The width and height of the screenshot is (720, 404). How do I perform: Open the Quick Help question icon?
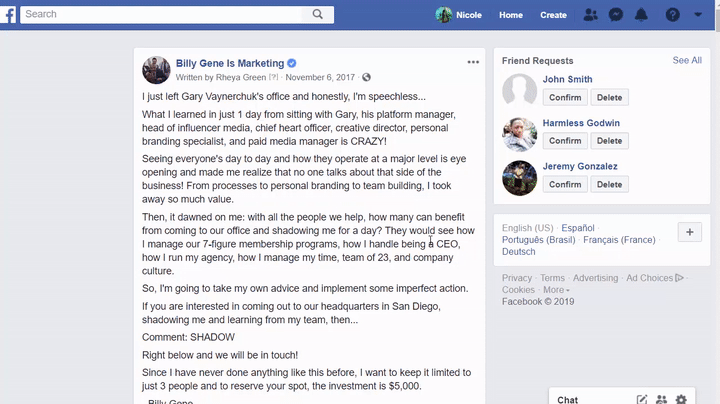coord(672,15)
